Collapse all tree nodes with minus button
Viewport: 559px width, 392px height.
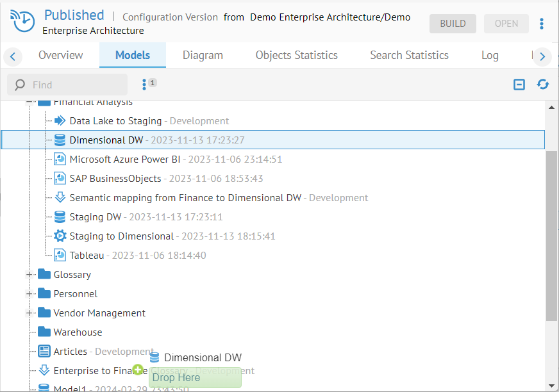pos(519,85)
